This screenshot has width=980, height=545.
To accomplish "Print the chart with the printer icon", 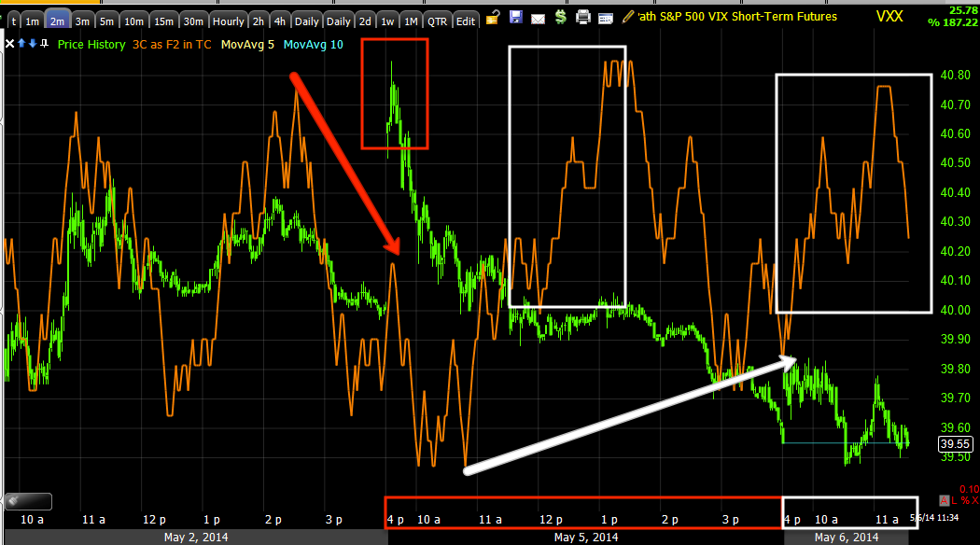I will click(x=583, y=18).
